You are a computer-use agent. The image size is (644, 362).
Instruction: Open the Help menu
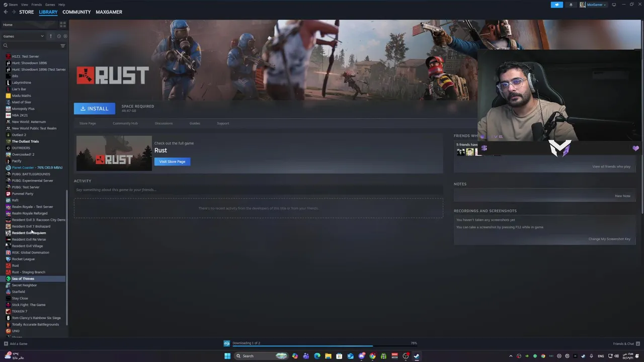pyautogui.click(x=61, y=5)
